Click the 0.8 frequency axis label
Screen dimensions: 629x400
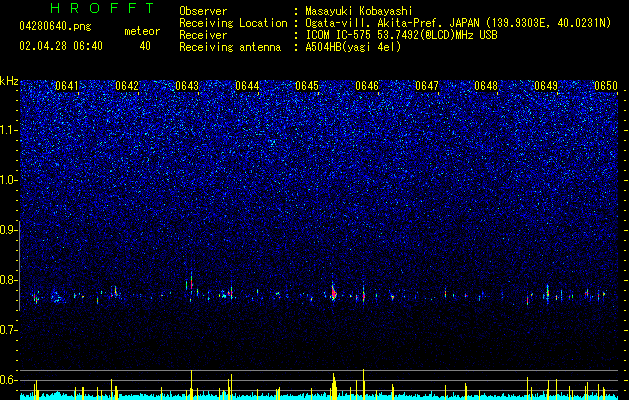point(9,280)
